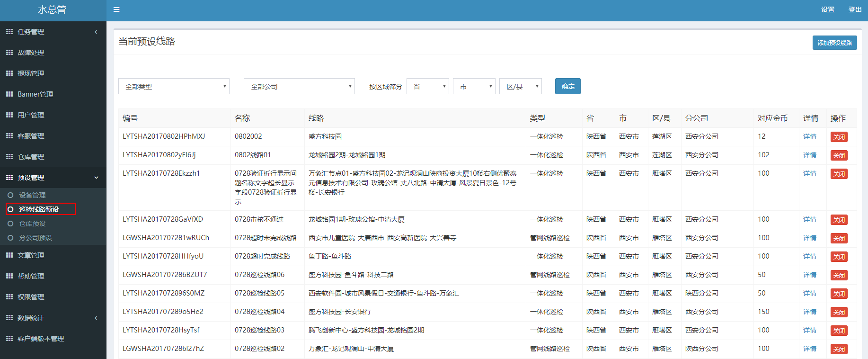Open the 区/县 region dropdown

pyautogui.click(x=521, y=86)
